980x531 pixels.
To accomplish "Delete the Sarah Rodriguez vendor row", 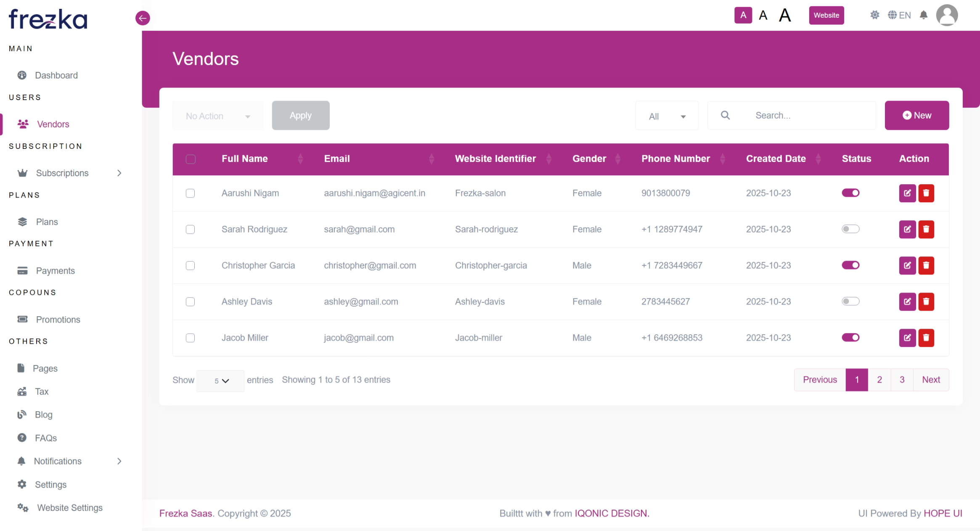I will (926, 230).
